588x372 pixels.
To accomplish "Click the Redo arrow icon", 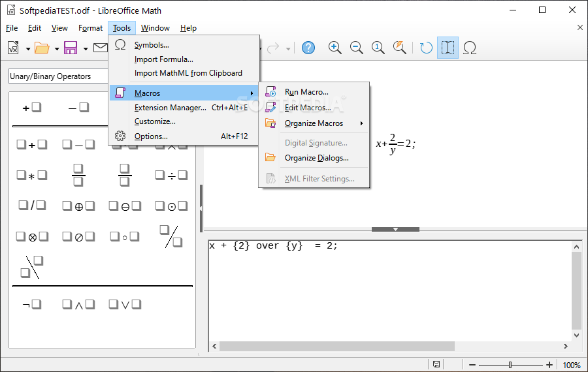I will click(x=273, y=48).
